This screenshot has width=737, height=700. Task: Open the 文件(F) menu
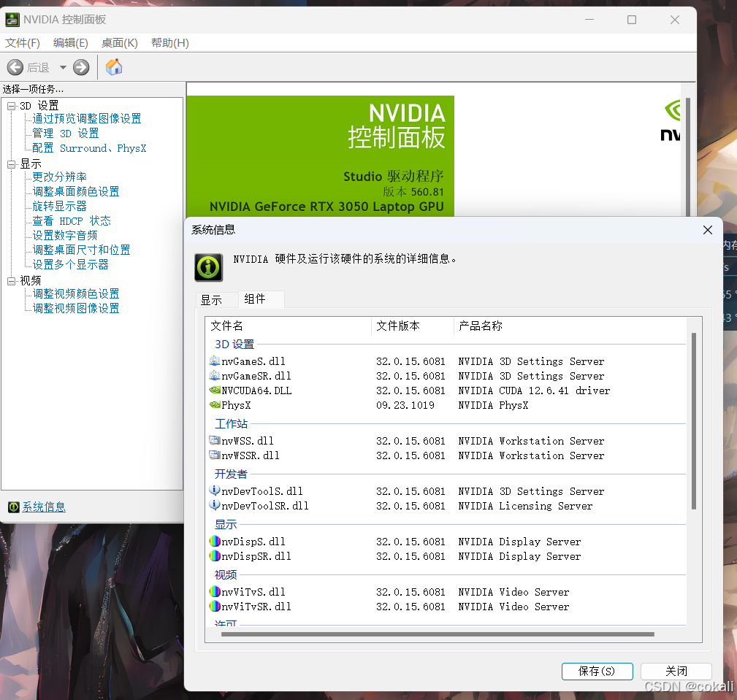click(x=22, y=43)
